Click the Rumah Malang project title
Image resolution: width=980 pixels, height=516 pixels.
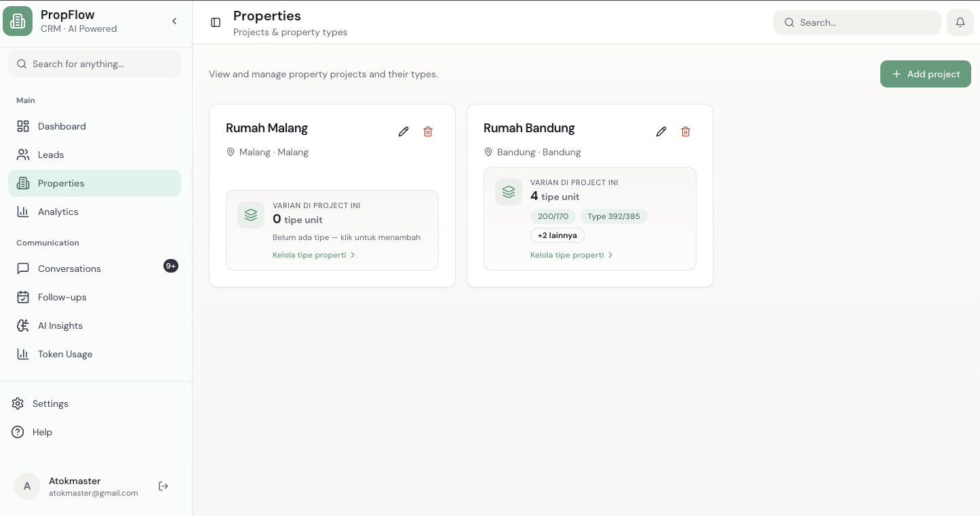point(267,128)
